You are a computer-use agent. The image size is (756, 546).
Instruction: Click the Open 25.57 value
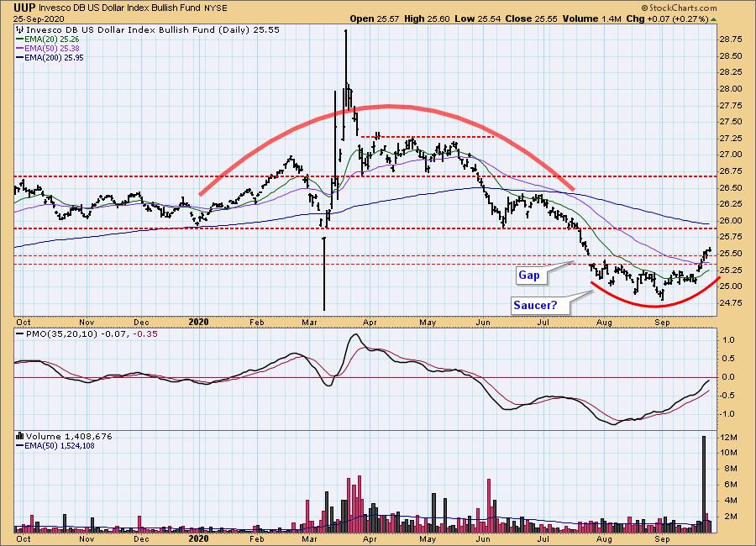click(x=375, y=19)
